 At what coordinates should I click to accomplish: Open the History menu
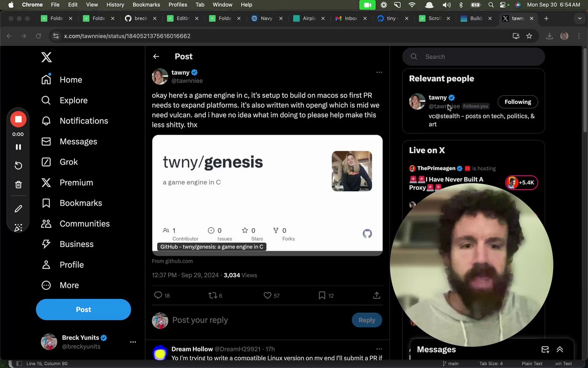[x=115, y=5]
